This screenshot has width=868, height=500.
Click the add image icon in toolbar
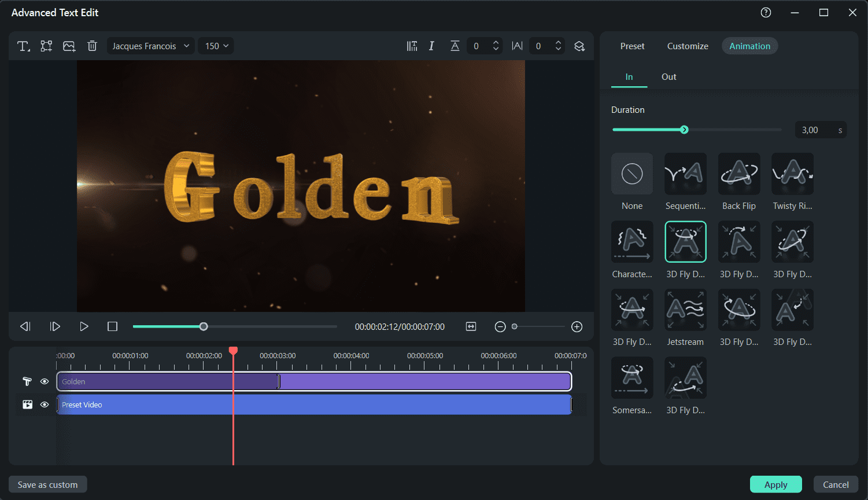coord(69,46)
